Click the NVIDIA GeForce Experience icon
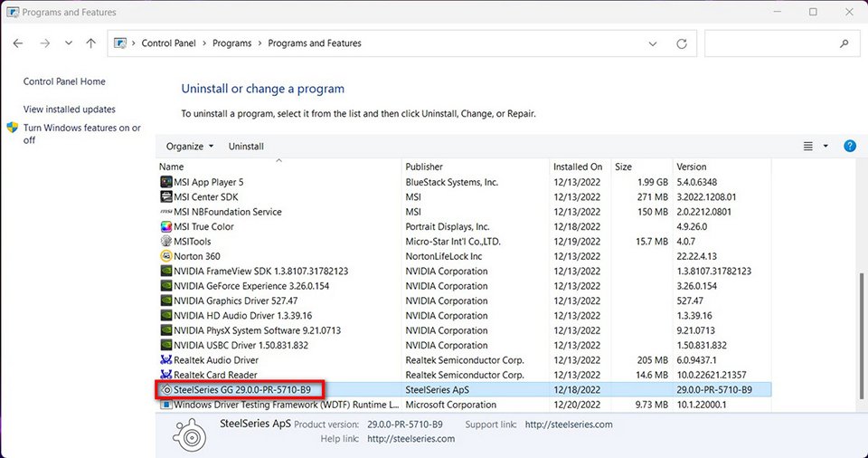Image resolution: width=868 pixels, height=458 pixels. click(x=165, y=286)
